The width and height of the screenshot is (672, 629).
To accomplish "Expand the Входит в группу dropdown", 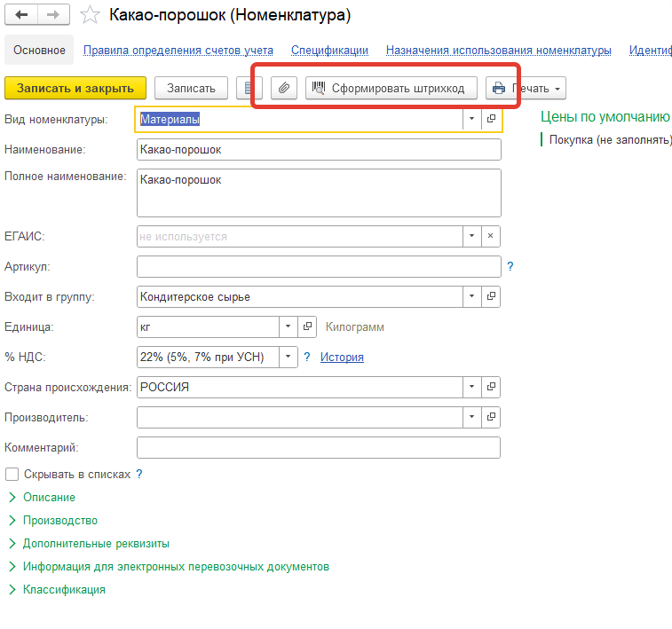I will (x=472, y=296).
